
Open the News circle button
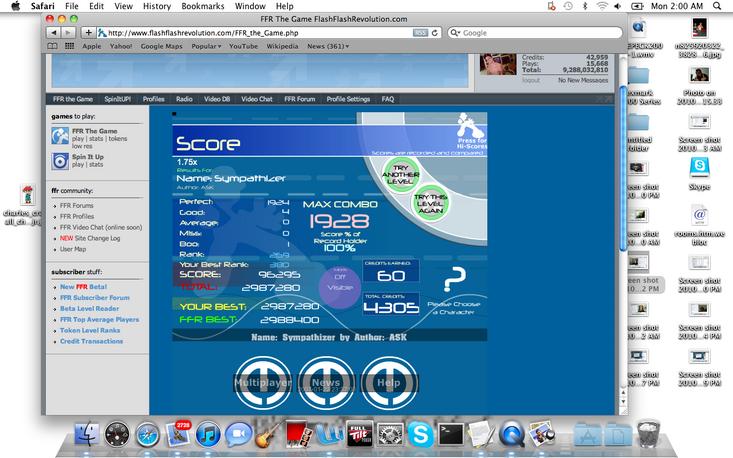tap(326, 383)
